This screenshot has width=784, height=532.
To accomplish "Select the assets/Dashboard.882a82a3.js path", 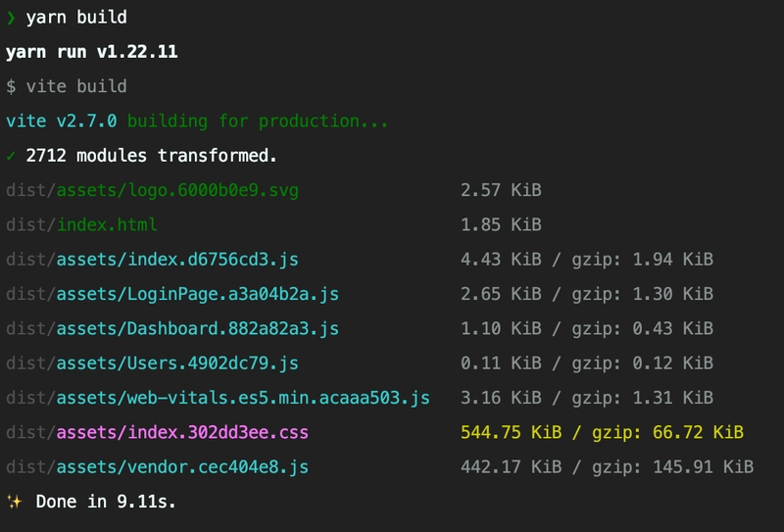I will point(198,328).
